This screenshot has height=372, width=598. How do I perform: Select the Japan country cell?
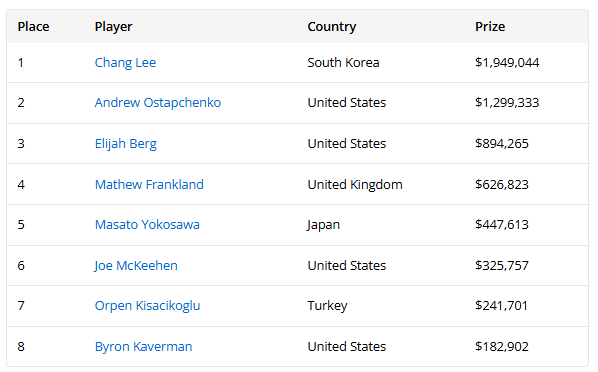[323, 225]
